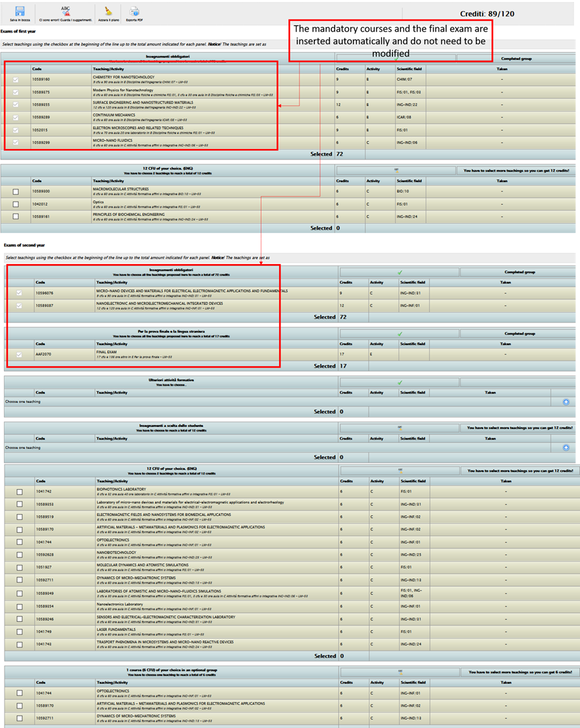The image size is (580, 728).
Task: Click green checkmark of second-year mandatory panel
Action: (x=400, y=273)
